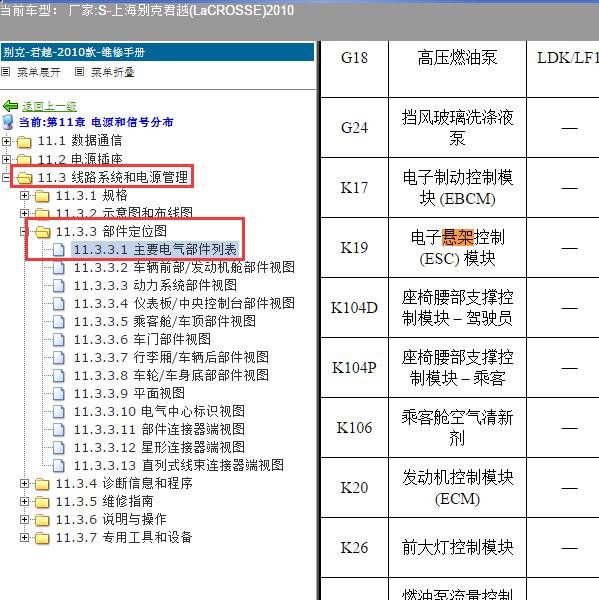Image resolution: width=599 pixels, height=600 pixels.
Task: Click the 菜单展开 list icon
Action: tap(5, 72)
